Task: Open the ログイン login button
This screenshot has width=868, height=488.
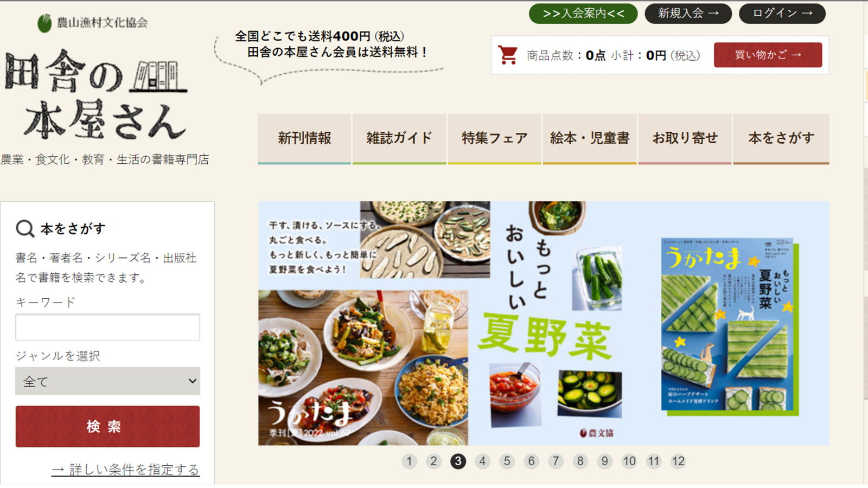Action: click(782, 14)
